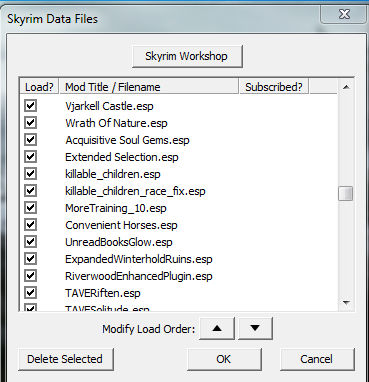Uncheck TAVERiften.esp checkbox

tap(31, 293)
